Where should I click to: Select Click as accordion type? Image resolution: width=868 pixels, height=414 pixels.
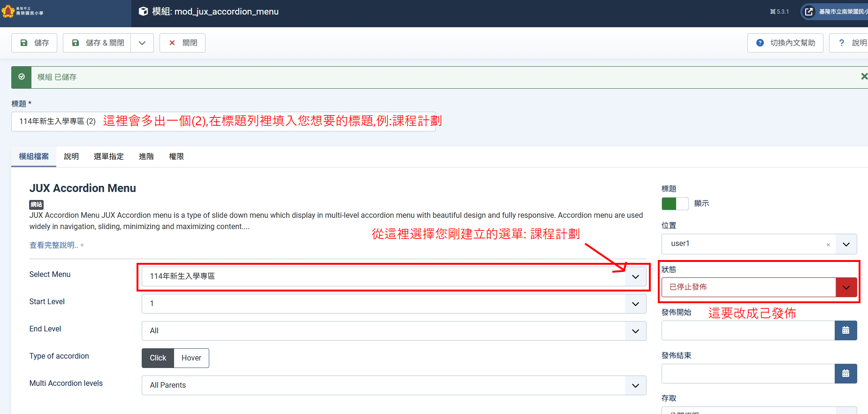click(158, 358)
